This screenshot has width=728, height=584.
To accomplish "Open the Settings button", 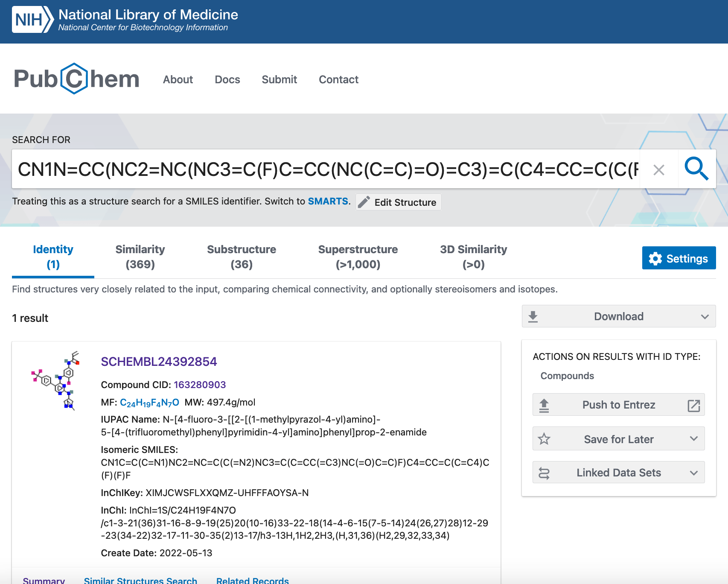I will (679, 258).
